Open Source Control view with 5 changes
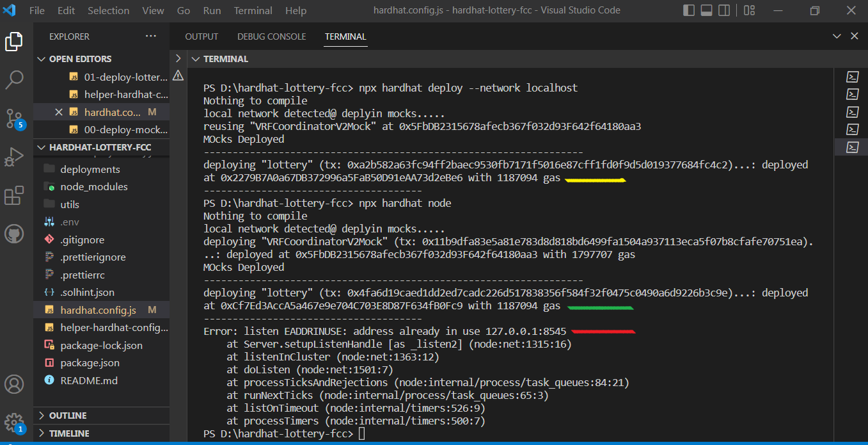868x445 pixels. tap(14, 118)
